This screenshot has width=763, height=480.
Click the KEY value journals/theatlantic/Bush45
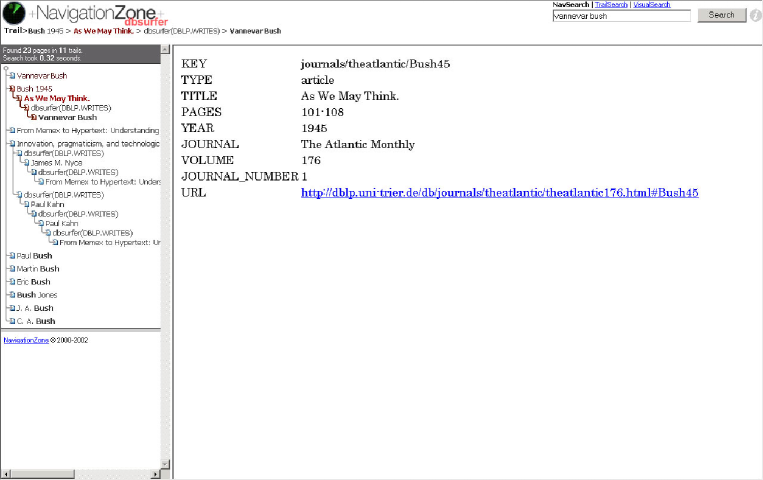[375, 64]
